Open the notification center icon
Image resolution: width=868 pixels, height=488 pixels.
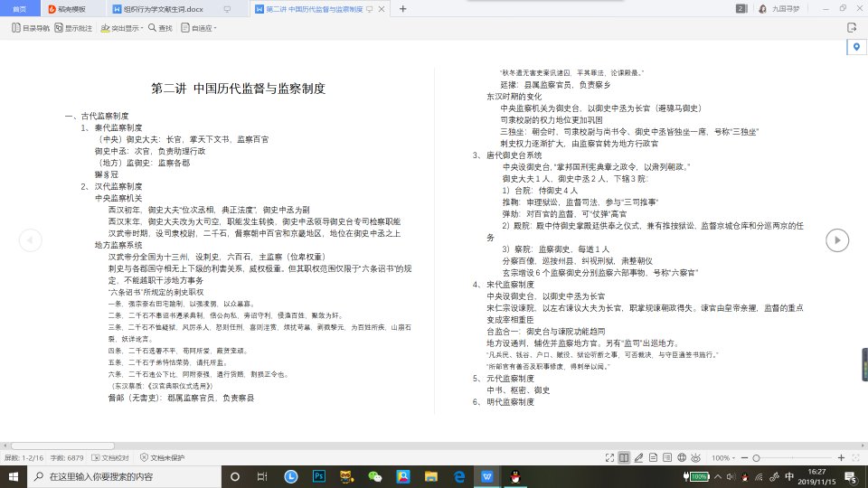(851, 476)
